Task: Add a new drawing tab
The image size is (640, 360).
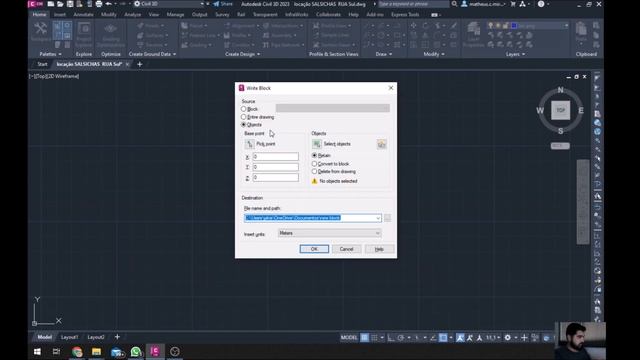Action: point(140,64)
